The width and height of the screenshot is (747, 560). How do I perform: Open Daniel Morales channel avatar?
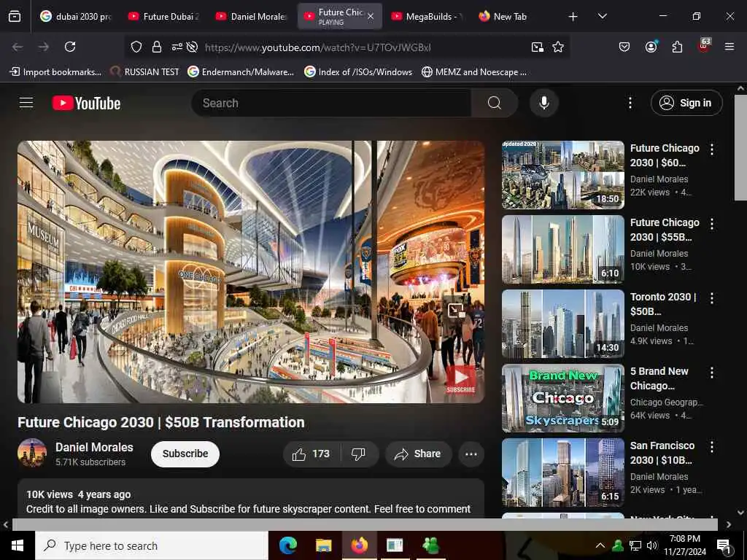[x=32, y=453]
